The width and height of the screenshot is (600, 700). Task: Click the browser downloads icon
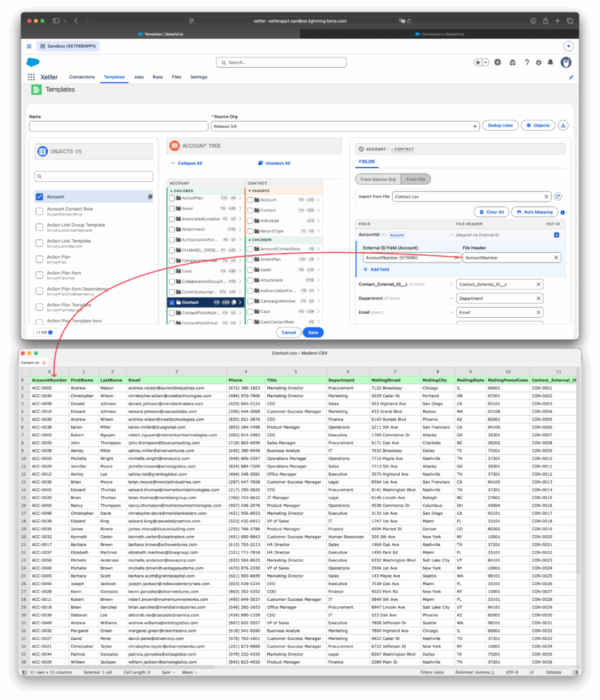533,21
